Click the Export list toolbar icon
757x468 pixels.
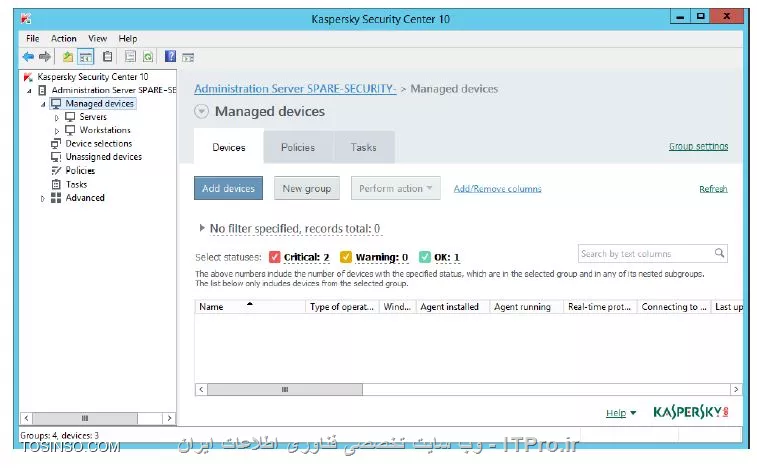click(130, 57)
